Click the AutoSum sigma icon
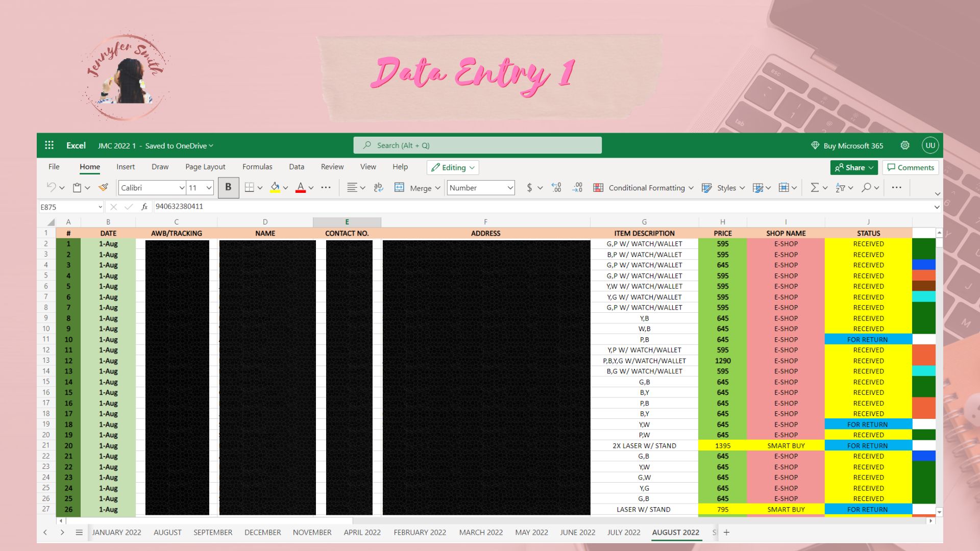Image resolution: width=980 pixels, height=551 pixels. pyautogui.click(x=815, y=187)
